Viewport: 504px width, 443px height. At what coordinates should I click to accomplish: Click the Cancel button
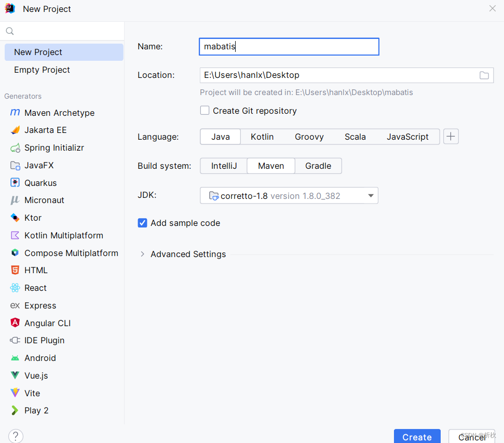[471, 437]
